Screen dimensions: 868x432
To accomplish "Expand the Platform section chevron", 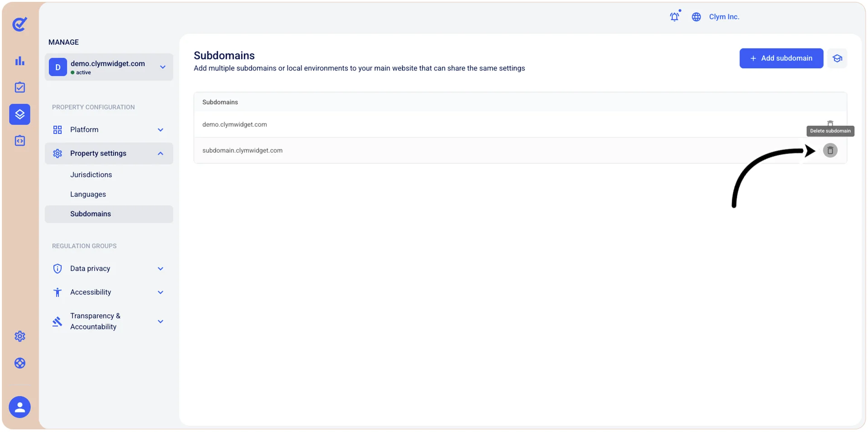I will tap(160, 130).
